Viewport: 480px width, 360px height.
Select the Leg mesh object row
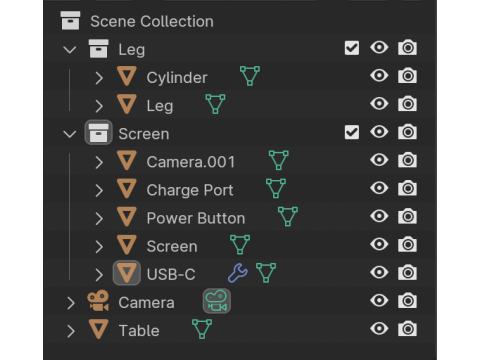(240, 104)
